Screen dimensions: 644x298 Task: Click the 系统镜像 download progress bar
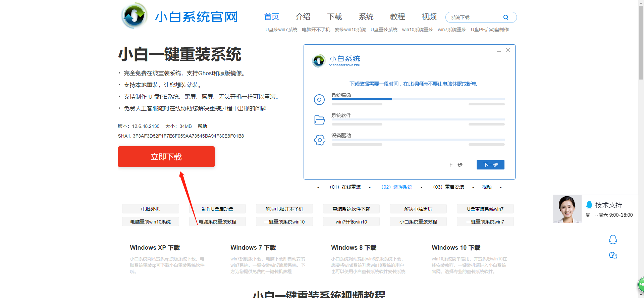[x=418, y=99]
